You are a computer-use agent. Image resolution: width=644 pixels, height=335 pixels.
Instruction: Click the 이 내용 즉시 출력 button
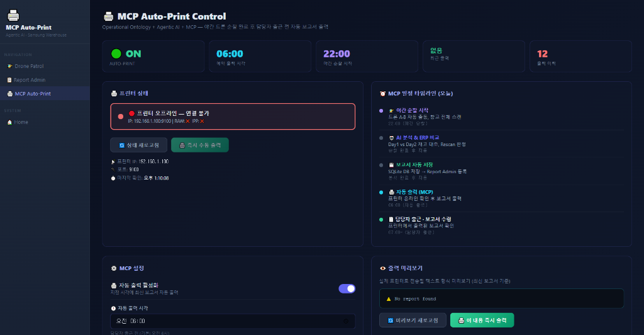482,320
